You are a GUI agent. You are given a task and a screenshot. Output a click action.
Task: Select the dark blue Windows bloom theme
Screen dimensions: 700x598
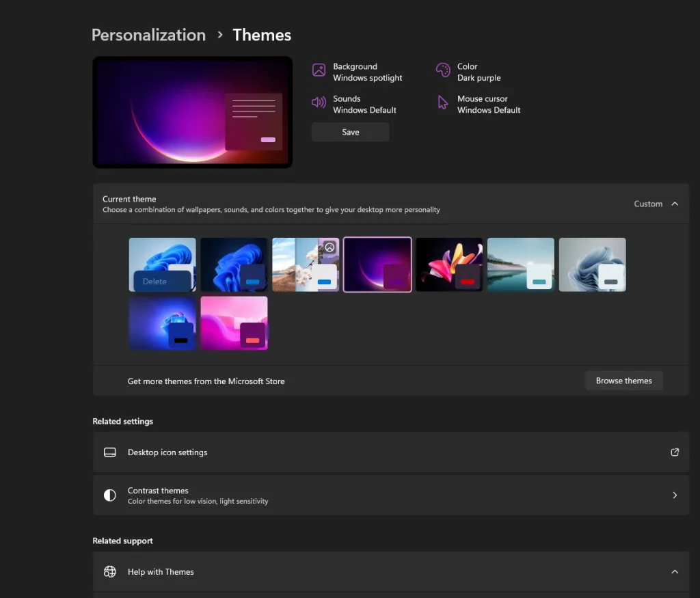234,264
